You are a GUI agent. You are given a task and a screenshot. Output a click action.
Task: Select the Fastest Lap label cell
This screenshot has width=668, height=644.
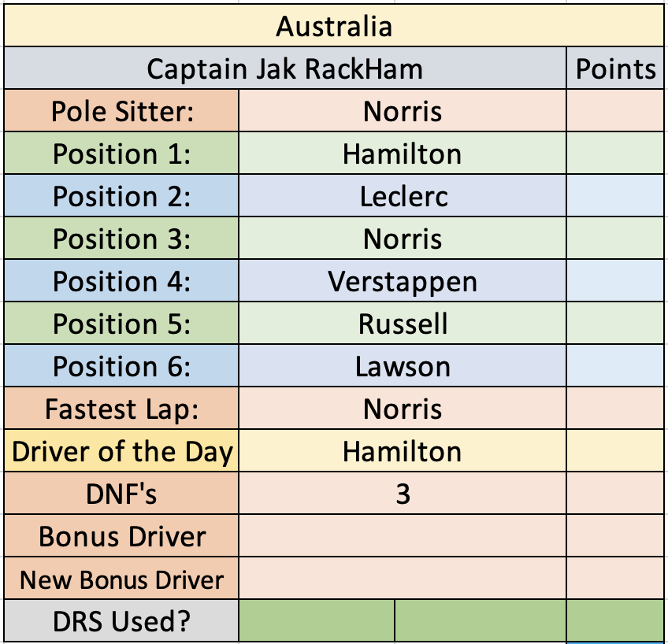[121, 409]
